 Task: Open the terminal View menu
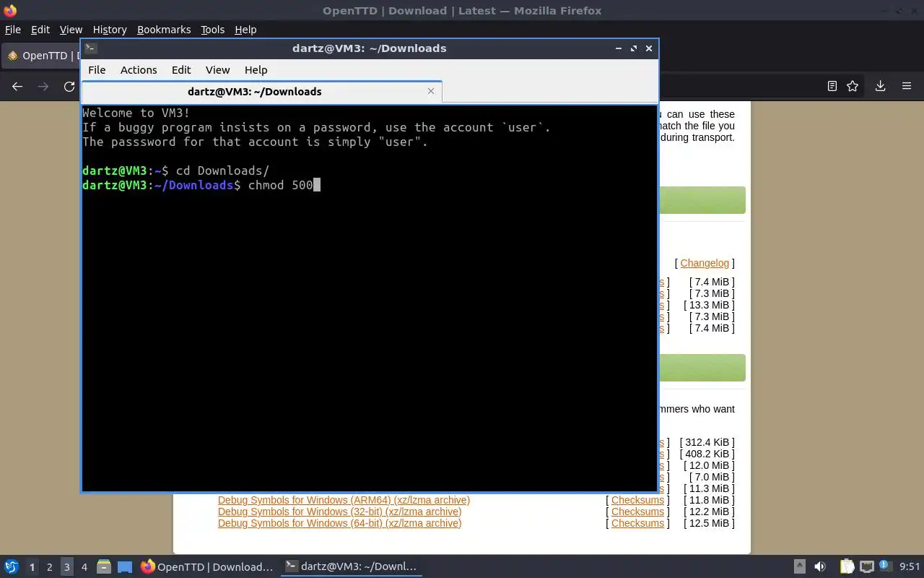tap(217, 70)
